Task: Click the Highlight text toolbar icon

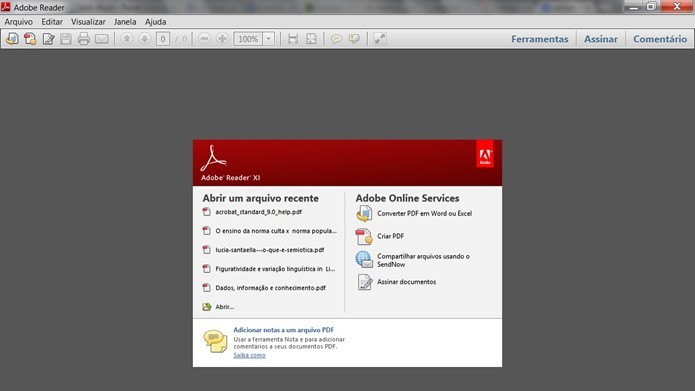Action: coord(355,39)
